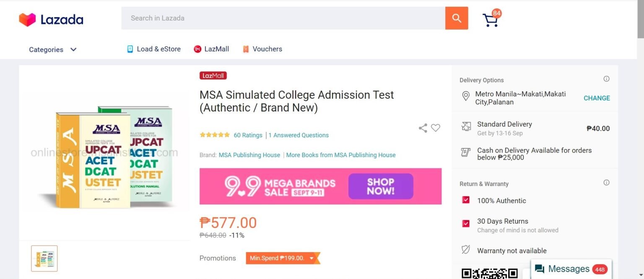This screenshot has height=279, width=644.
Task: Click CHANGE to update delivery address
Action: (597, 98)
